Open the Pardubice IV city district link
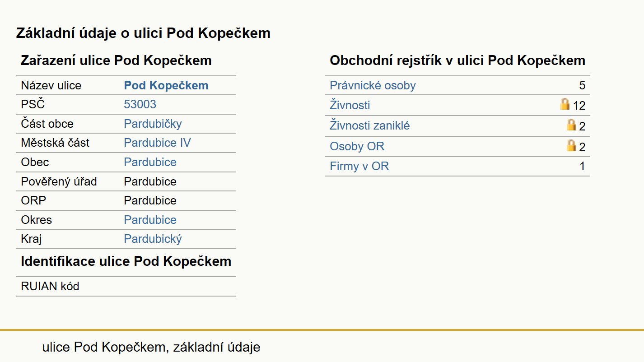Screen dimensions: 644x362 pos(158,143)
